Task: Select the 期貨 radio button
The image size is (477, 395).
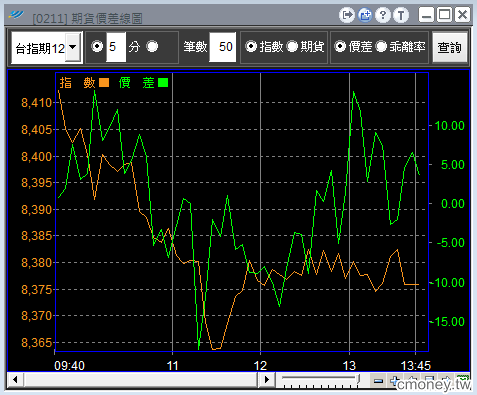Action: point(292,47)
